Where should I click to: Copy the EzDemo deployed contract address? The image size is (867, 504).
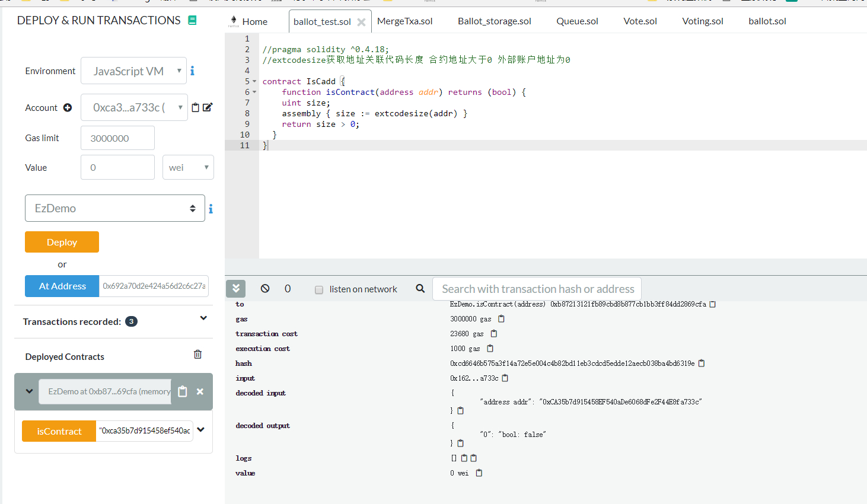pyautogui.click(x=183, y=391)
